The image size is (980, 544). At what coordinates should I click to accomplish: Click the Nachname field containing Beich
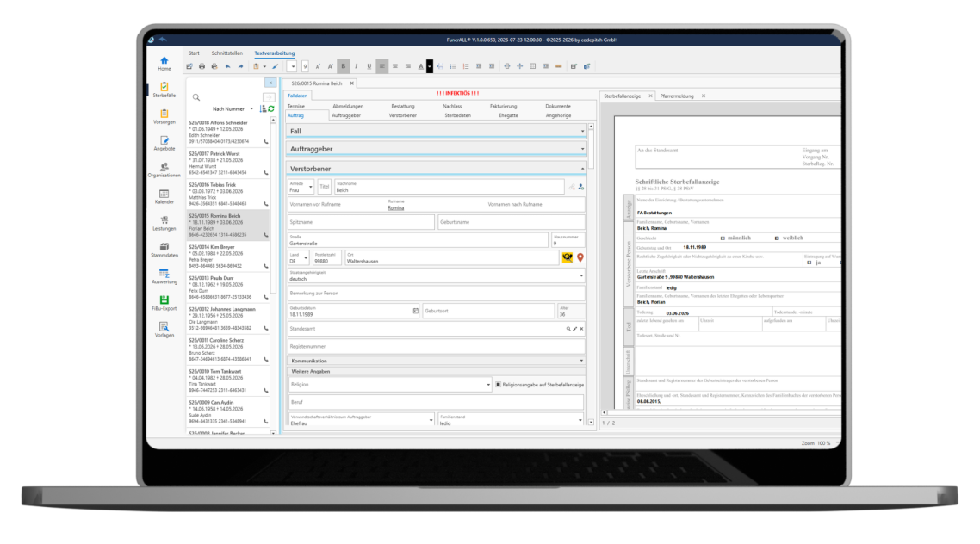tap(449, 187)
